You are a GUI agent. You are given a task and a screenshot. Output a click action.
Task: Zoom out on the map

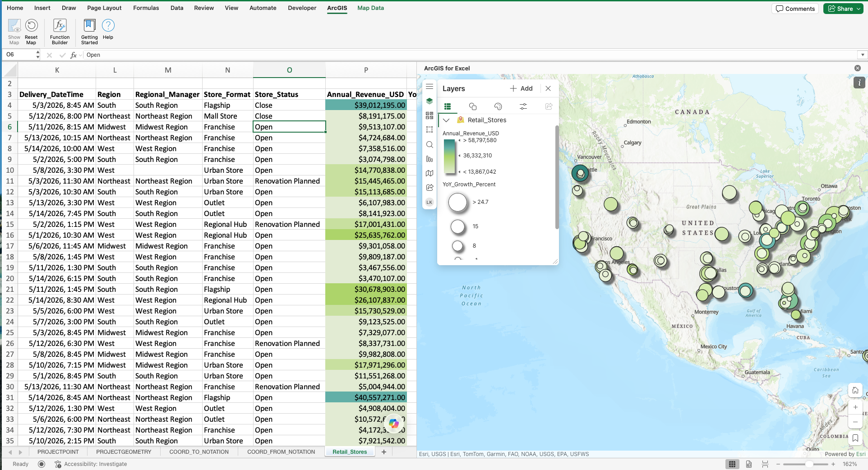[x=855, y=422]
